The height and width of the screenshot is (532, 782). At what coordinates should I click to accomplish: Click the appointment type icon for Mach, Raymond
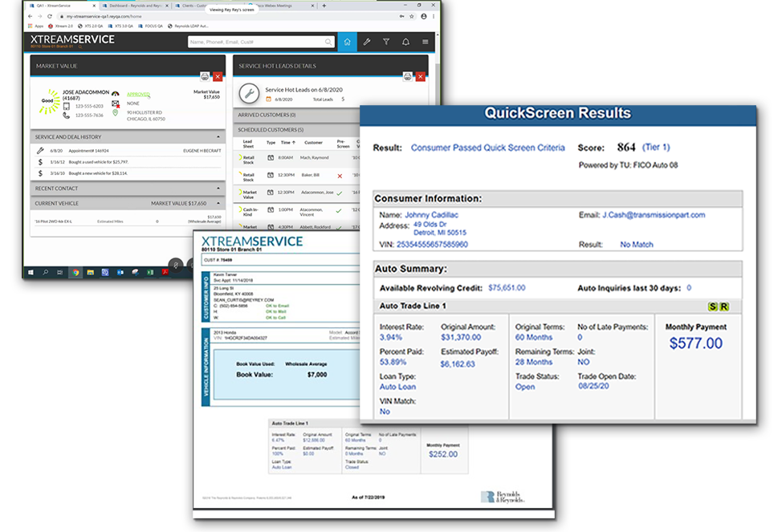(271, 157)
